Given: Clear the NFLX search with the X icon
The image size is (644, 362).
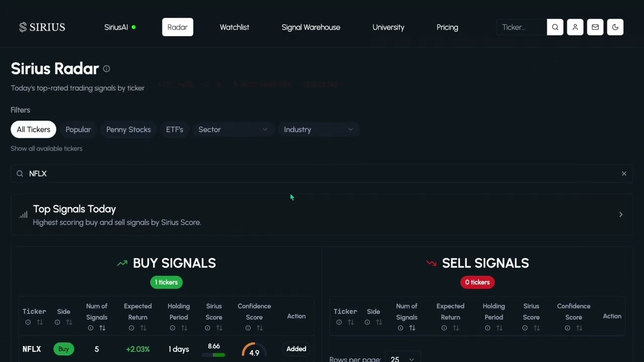Looking at the screenshot, I should pyautogui.click(x=624, y=173).
